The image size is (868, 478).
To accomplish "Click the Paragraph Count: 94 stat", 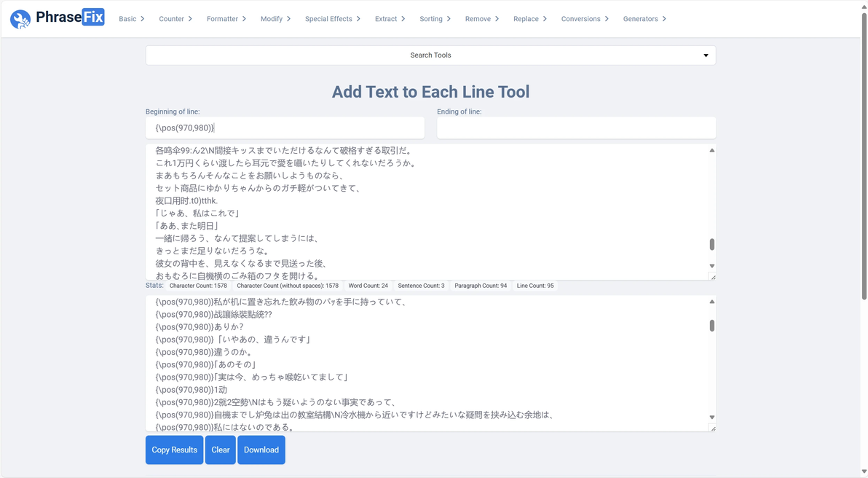I will click(481, 286).
